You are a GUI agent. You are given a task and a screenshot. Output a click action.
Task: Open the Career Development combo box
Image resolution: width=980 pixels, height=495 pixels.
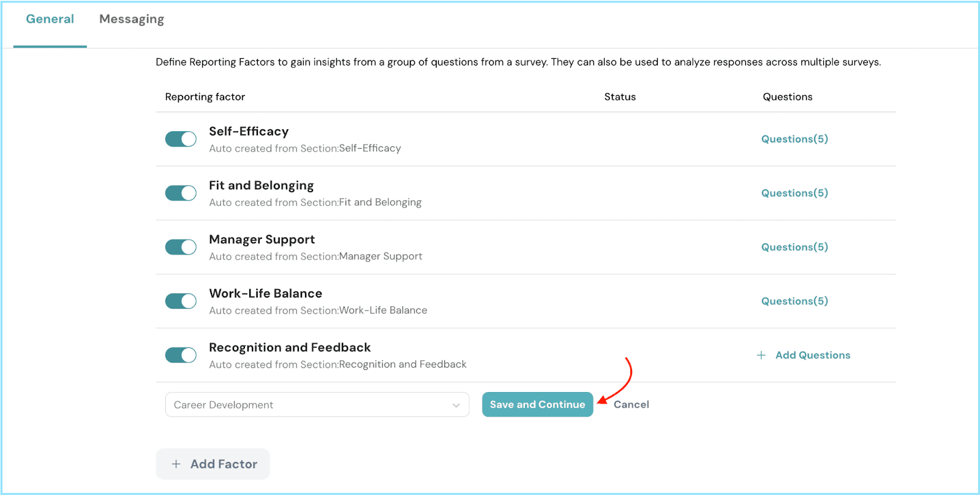click(306, 405)
